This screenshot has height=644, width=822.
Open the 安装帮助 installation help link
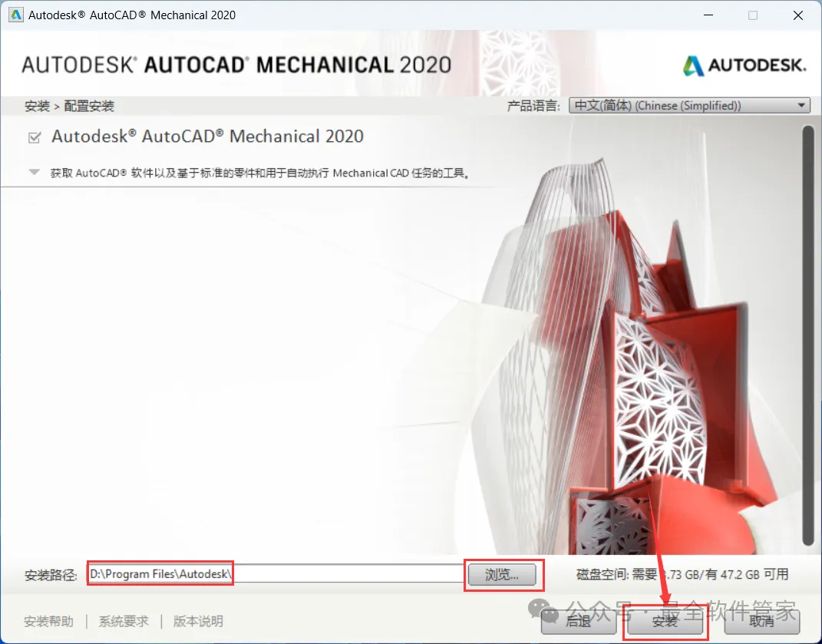point(49,622)
